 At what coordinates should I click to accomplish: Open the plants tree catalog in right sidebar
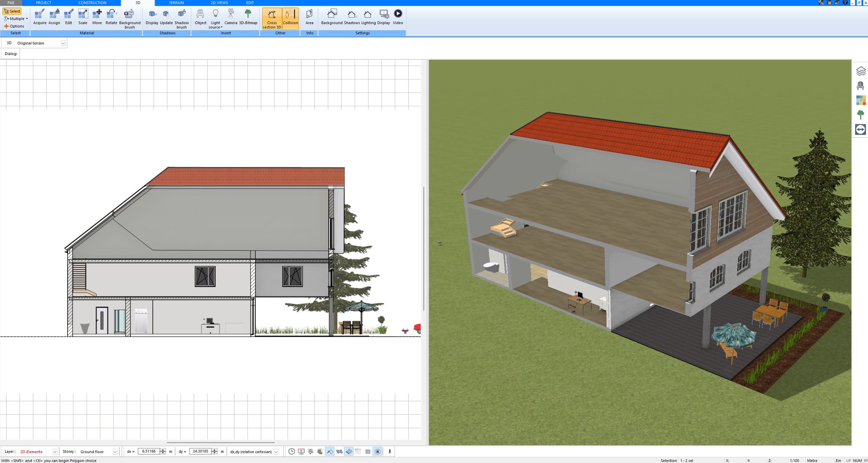(861, 115)
